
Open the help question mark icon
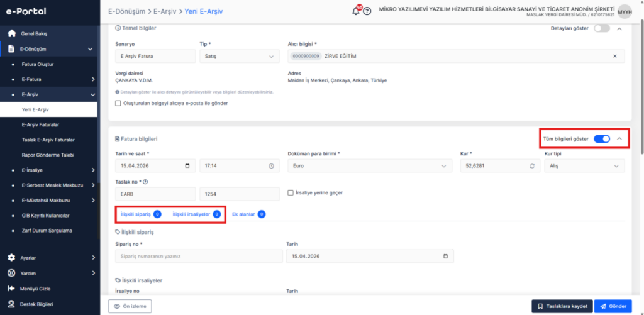pos(367,11)
